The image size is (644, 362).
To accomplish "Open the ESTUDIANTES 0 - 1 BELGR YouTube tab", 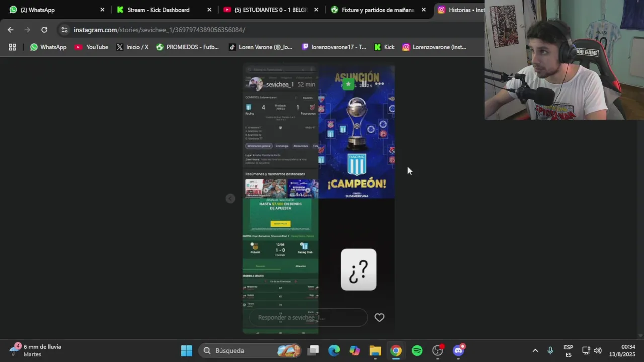I will pos(271,10).
